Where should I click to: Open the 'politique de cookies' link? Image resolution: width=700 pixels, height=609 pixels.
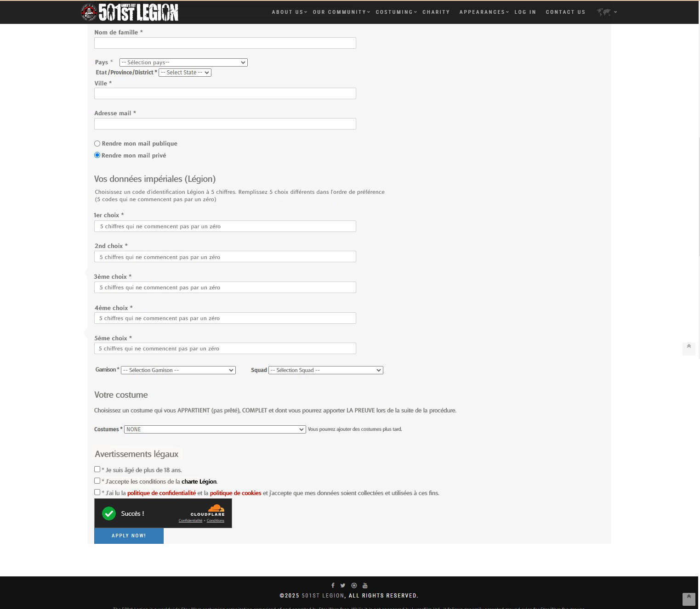click(x=235, y=493)
